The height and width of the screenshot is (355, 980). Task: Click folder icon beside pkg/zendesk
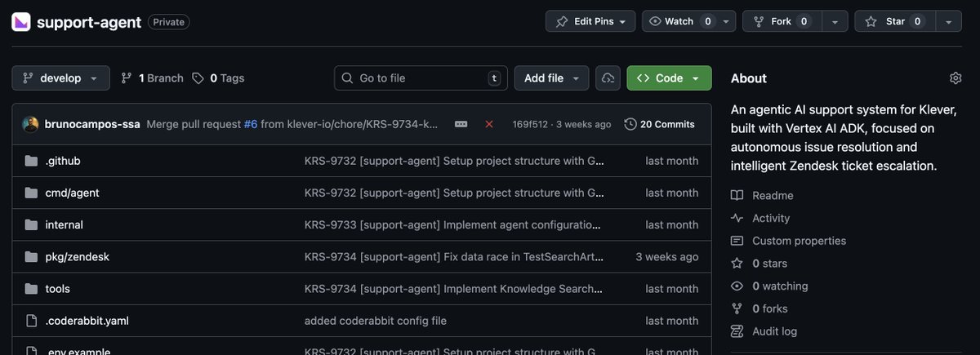pos(31,256)
